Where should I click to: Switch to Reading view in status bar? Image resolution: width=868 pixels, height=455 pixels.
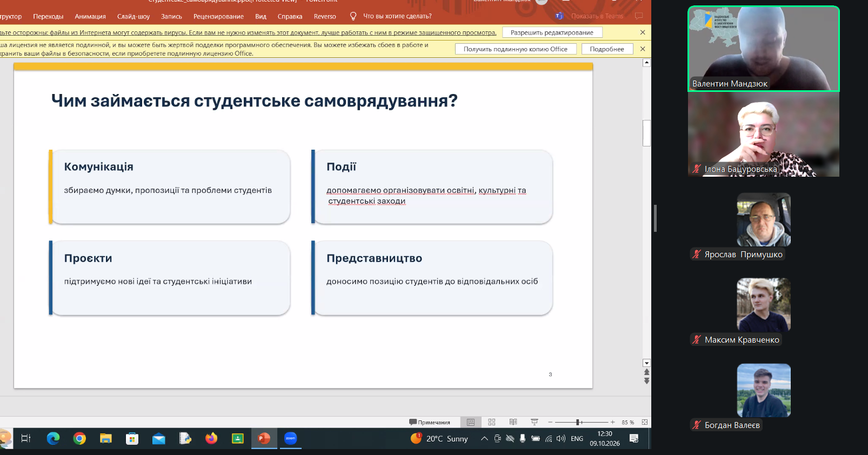[x=513, y=422]
